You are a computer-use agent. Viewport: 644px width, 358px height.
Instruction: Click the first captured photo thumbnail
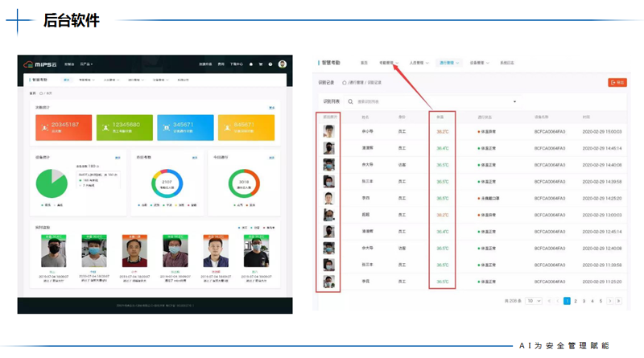coord(328,131)
